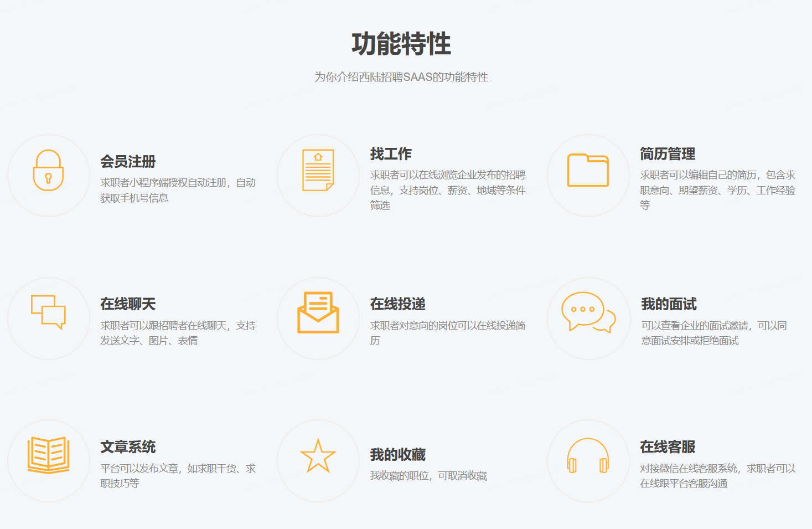The height and width of the screenshot is (529, 812).
Task: Click description 求职者可以跟招聘者在线聊天
Action: point(178,333)
